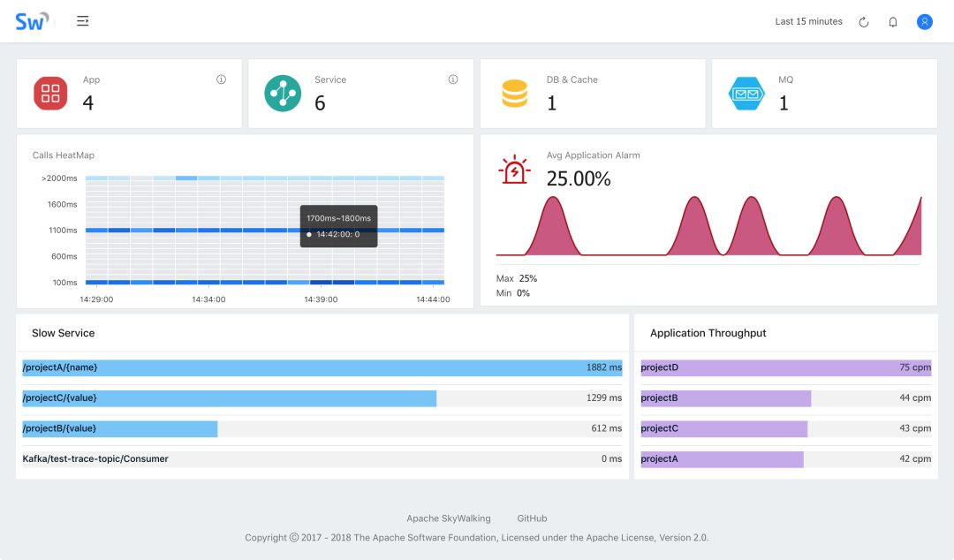Open the Apache SkyWalking footer link
This screenshot has height=560, width=954.
[448, 518]
